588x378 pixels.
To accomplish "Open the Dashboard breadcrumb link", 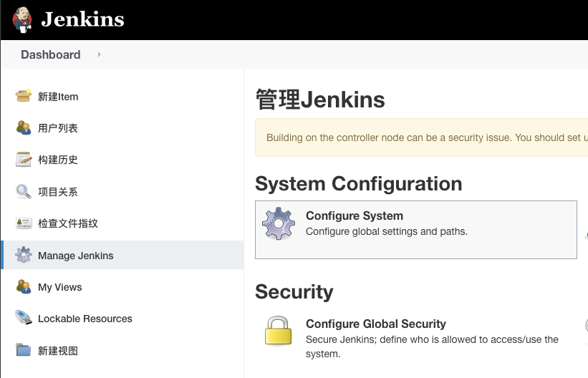I will click(x=51, y=54).
